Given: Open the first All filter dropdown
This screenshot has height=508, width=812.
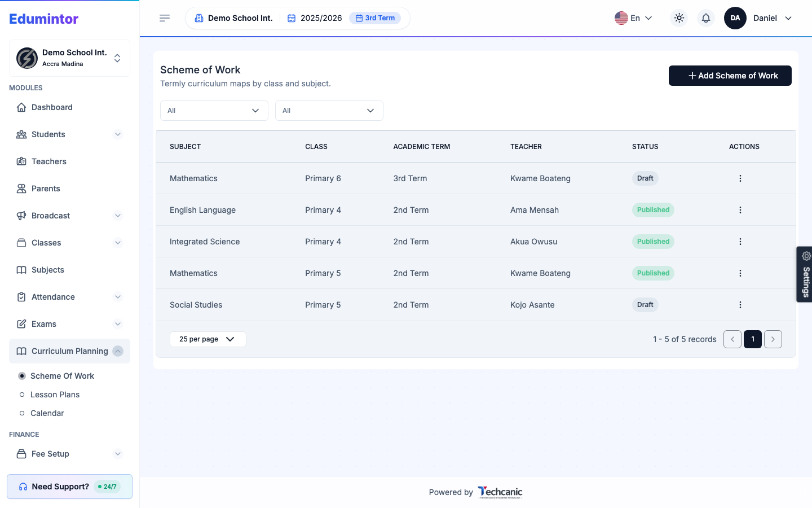Looking at the screenshot, I should pyautogui.click(x=214, y=111).
